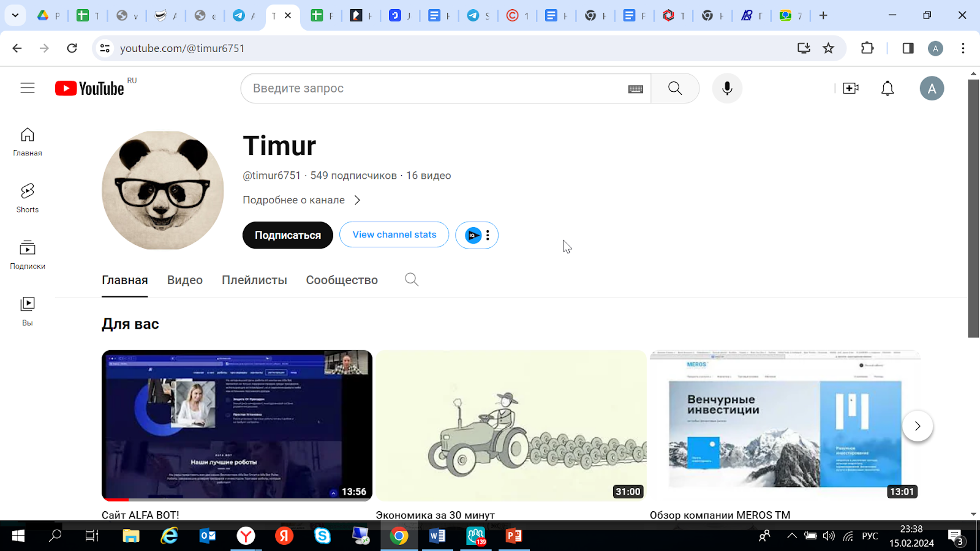The width and height of the screenshot is (980, 551).
Task: Open Подписки in the sidebar
Action: 28,255
